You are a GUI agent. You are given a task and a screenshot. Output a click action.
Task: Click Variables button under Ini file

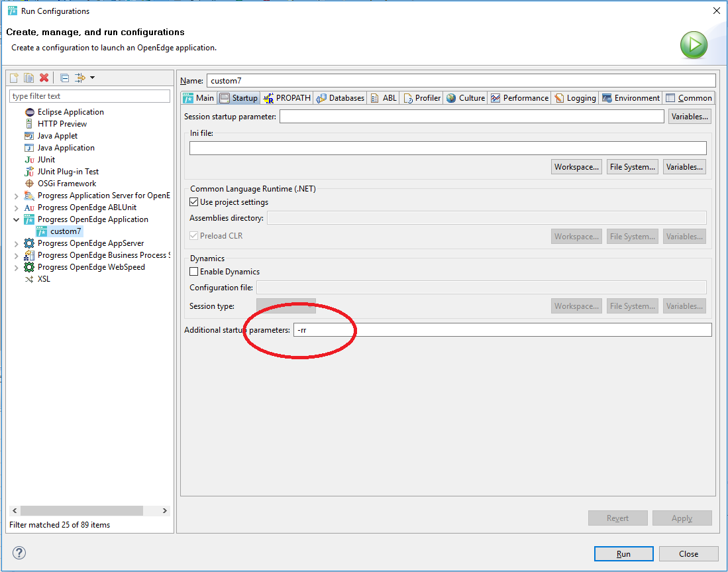[684, 167]
